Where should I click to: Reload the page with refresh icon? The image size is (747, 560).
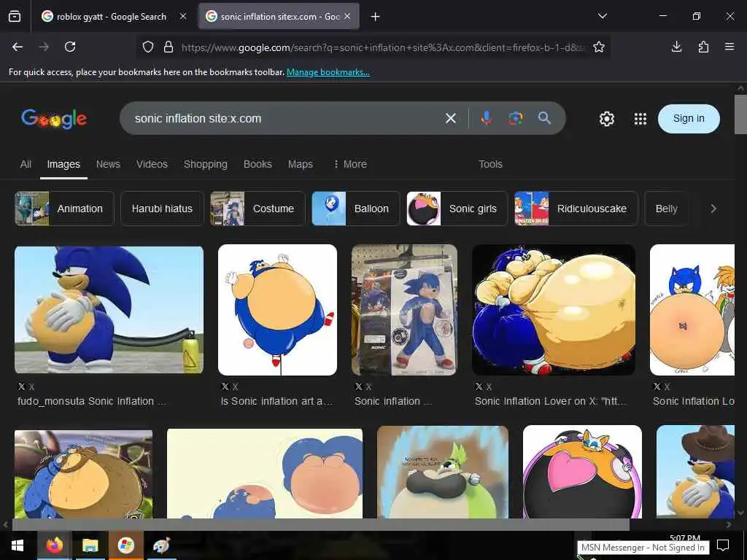[x=70, y=47]
